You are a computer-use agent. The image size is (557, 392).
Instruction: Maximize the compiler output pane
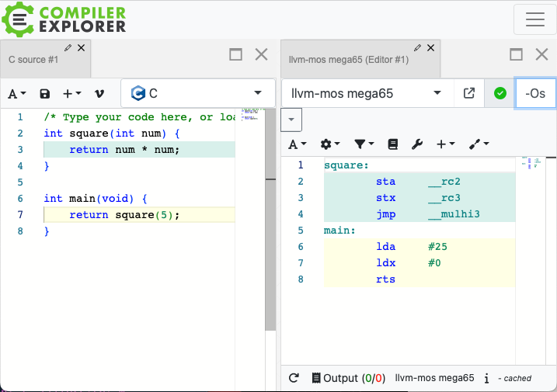coord(516,54)
